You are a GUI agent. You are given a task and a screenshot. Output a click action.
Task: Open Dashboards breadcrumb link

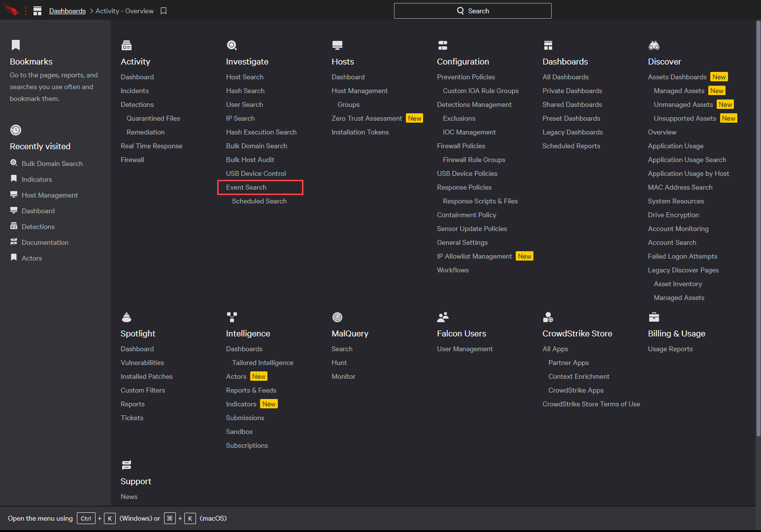[67, 11]
